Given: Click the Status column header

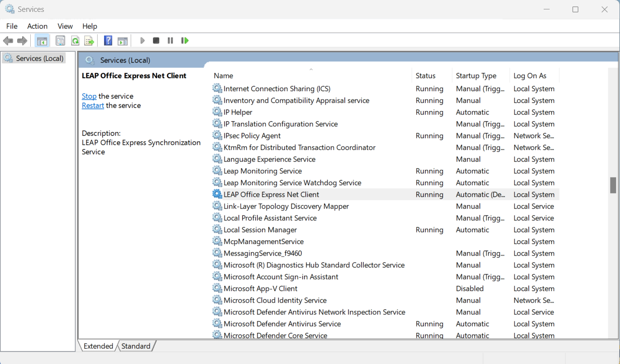Looking at the screenshot, I should coord(425,76).
